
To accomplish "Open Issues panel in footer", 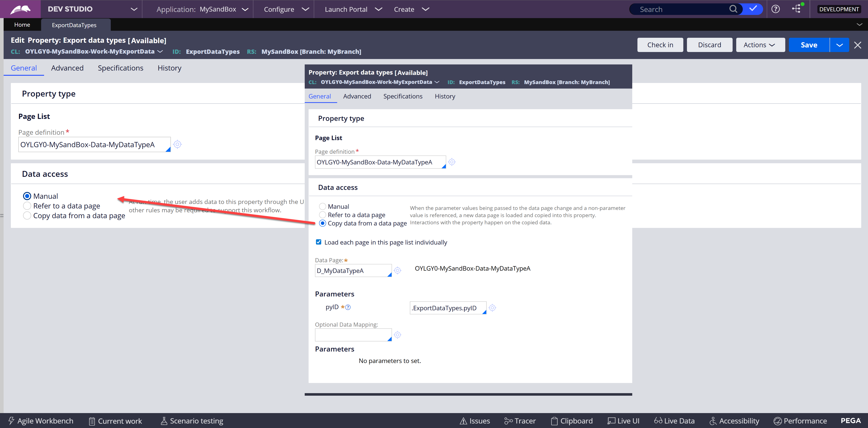I will 475,421.
